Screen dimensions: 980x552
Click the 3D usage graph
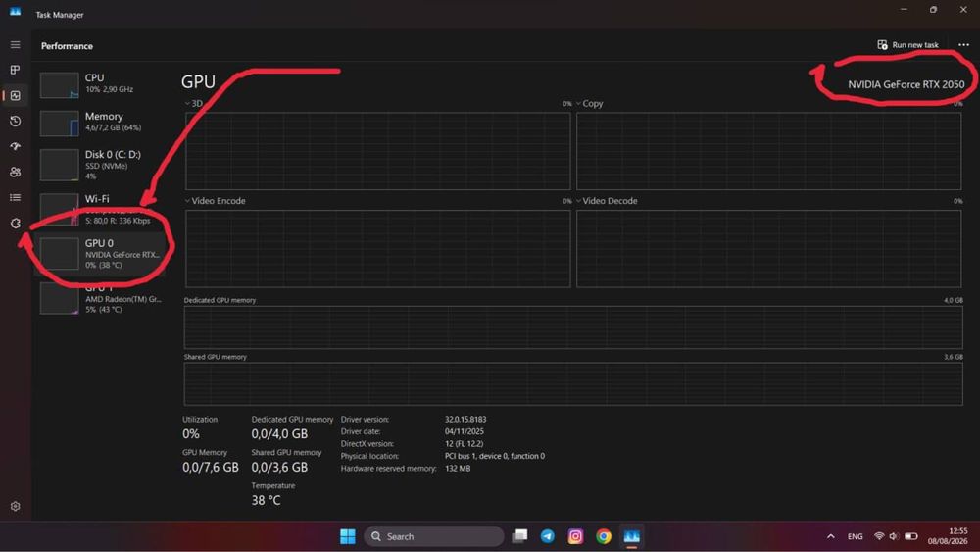click(x=378, y=151)
